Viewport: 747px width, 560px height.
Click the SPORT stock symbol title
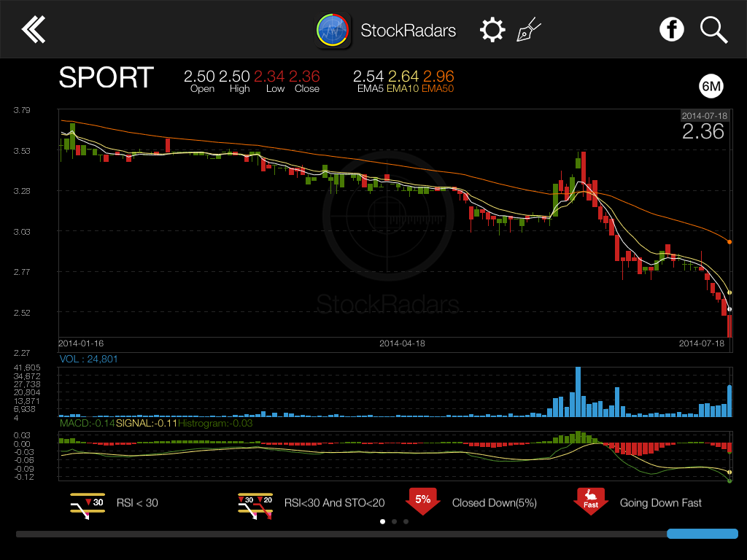[107, 77]
